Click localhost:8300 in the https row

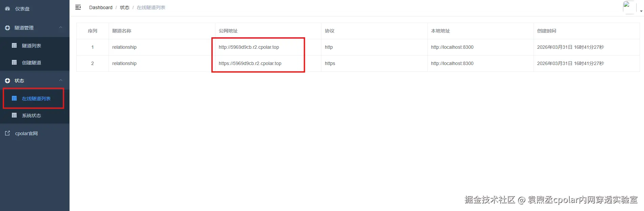point(452,63)
